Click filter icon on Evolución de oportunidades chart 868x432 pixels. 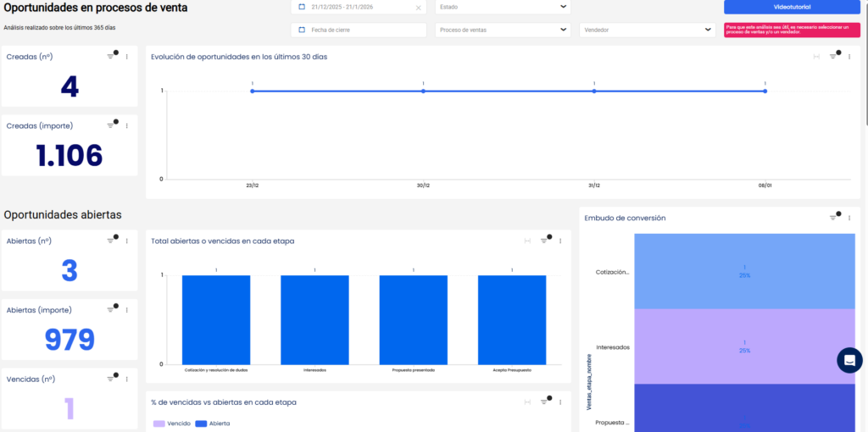click(832, 57)
